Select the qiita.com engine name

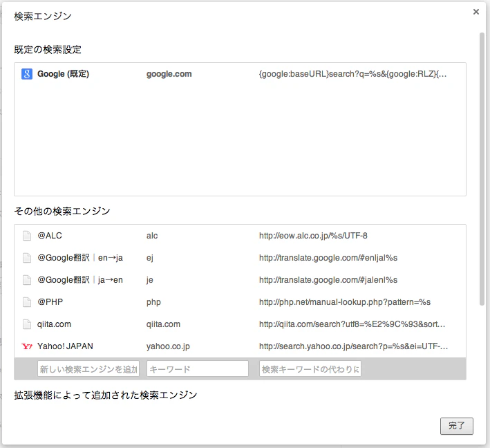pyautogui.click(x=54, y=324)
